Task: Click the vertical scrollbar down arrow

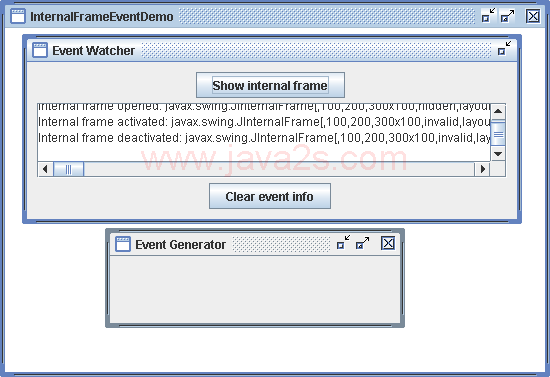Action: [498, 154]
